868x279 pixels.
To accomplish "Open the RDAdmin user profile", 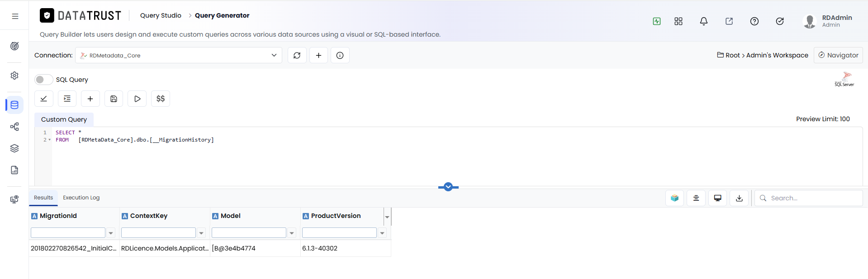I will click(828, 21).
